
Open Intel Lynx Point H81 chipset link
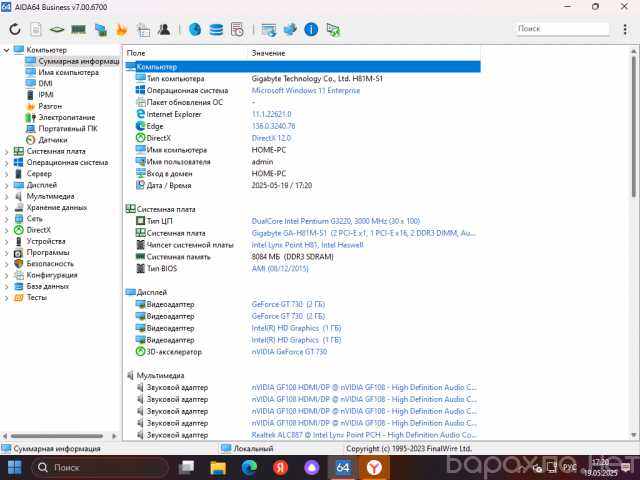[307, 244]
